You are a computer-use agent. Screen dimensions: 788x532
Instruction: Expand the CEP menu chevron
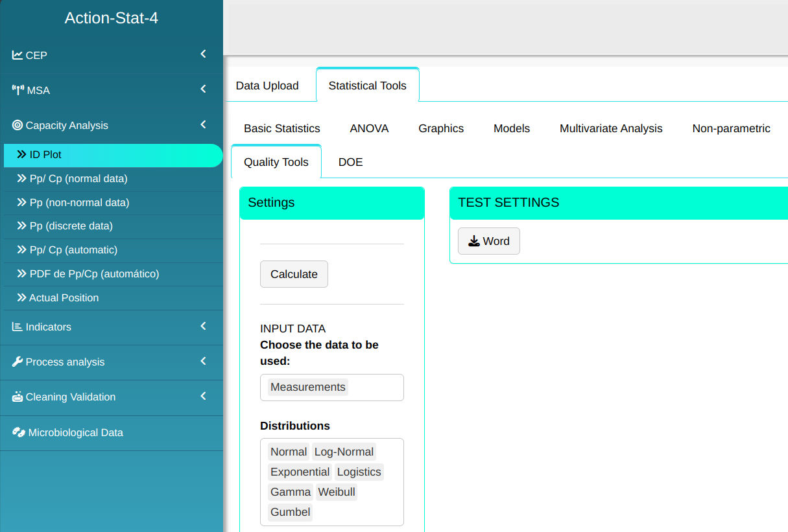(203, 54)
